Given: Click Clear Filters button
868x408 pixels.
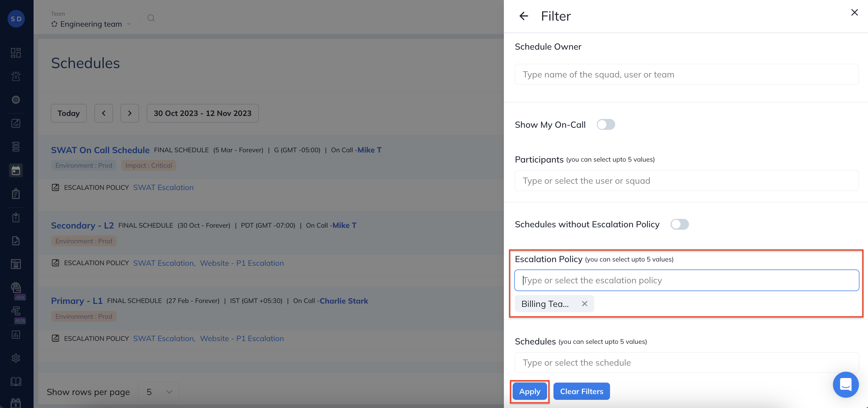Looking at the screenshot, I should pyautogui.click(x=581, y=391).
